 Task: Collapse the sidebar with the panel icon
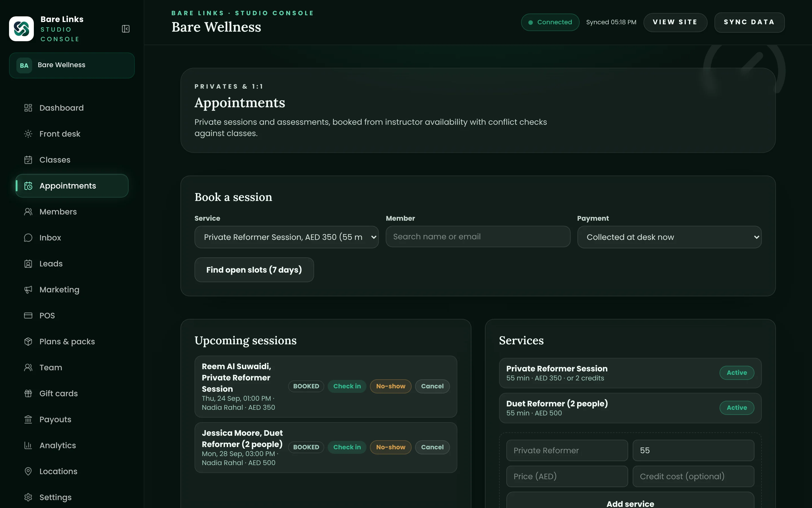coord(125,29)
